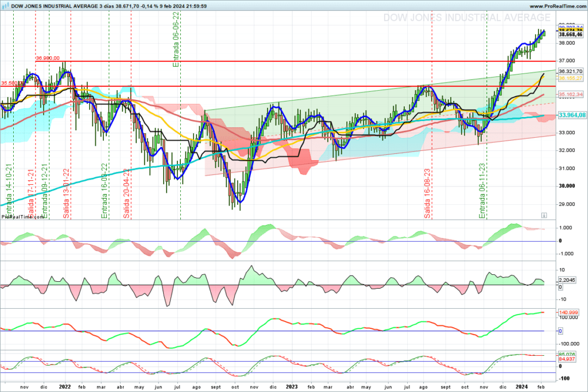This screenshot has height=392, width=588.
Task: Click the blue 0 label in third indicator panel
Action: click(x=560, y=331)
